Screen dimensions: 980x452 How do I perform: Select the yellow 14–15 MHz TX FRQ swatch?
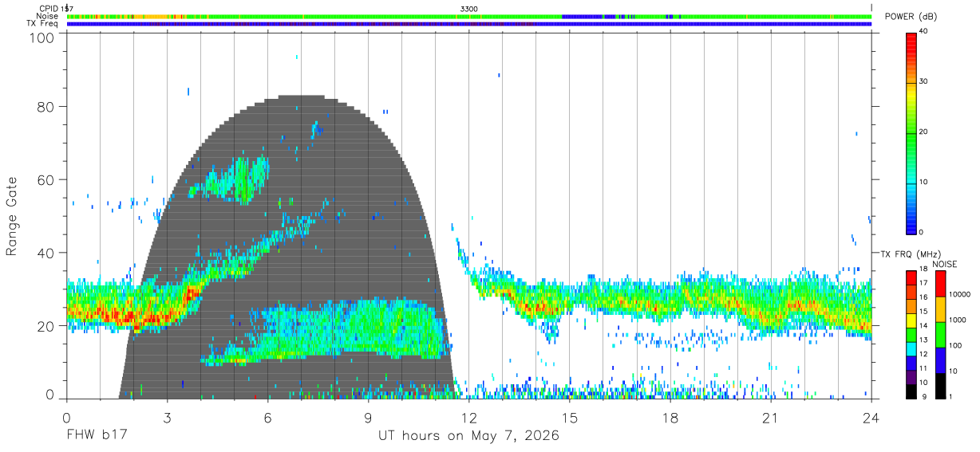point(911,320)
